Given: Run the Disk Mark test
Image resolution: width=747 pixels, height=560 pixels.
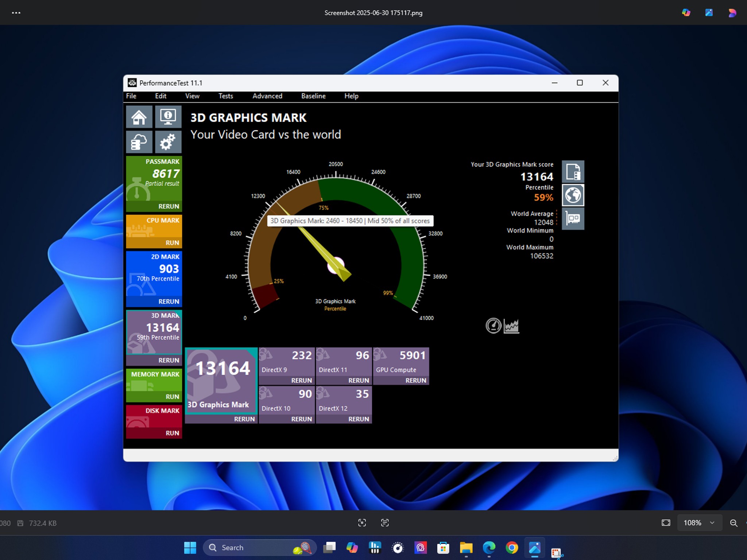Looking at the screenshot, I should coord(172,433).
